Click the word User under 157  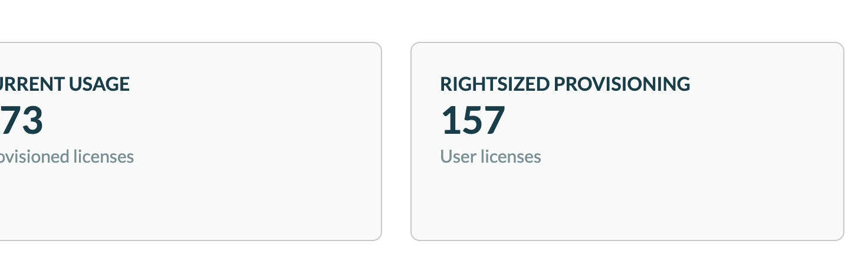456,157
